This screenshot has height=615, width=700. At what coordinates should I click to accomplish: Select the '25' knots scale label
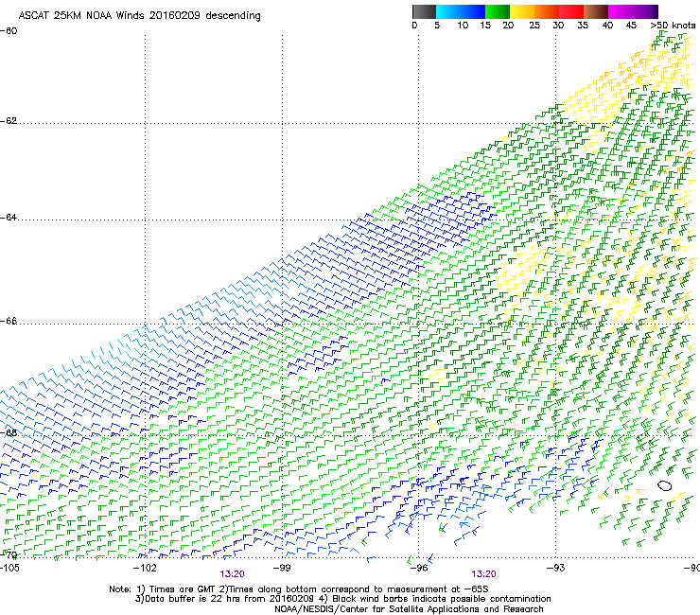[x=534, y=26]
